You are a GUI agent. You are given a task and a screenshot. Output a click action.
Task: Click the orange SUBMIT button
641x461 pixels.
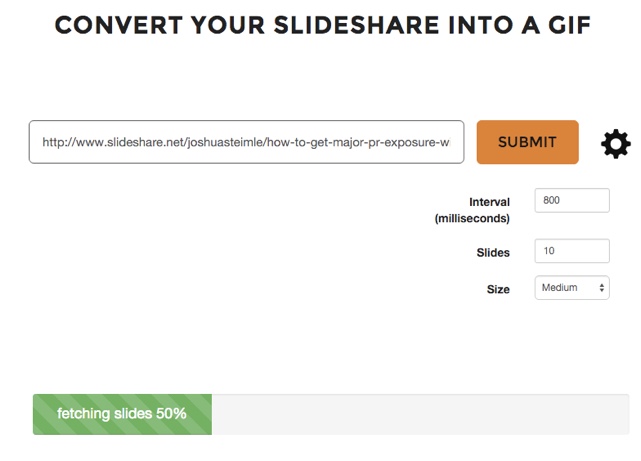click(x=527, y=142)
